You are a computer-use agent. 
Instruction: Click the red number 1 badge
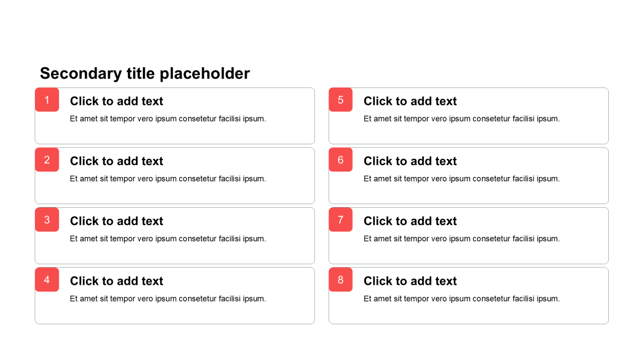[x=47, y=100]
